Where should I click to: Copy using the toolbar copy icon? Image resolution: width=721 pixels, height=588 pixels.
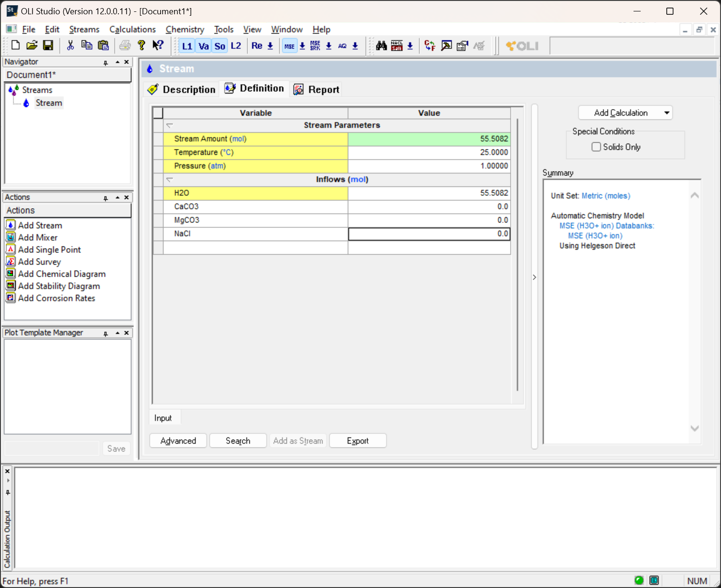click(87, 46)
